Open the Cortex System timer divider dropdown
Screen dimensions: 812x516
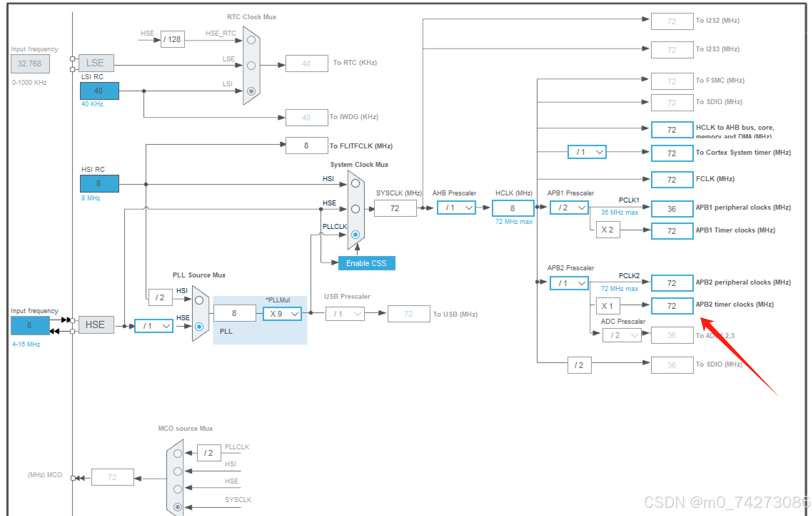[587, 152]
